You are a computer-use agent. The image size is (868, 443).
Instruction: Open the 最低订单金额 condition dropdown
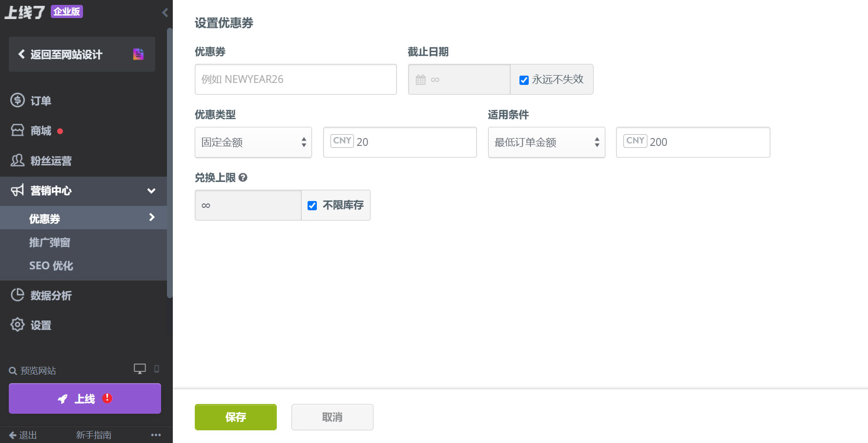click(x=546, y=142)
